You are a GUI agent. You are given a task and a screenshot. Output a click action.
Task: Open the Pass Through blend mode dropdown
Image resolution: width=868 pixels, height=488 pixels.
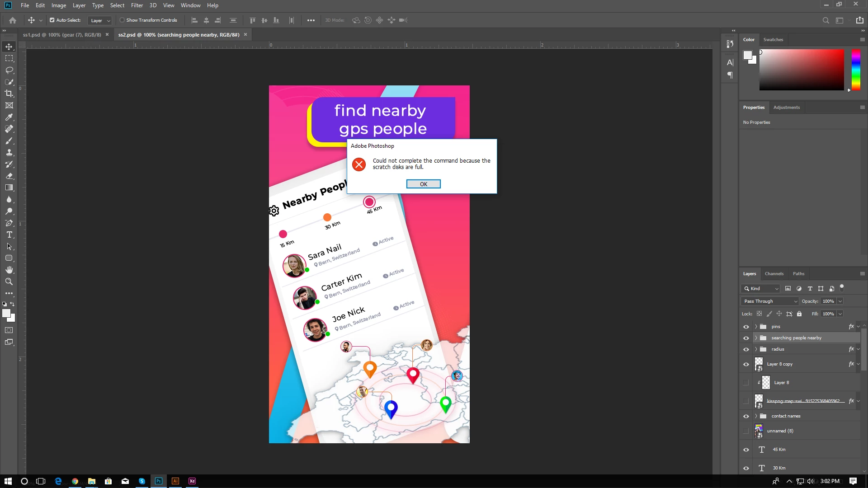click(770, 301)
